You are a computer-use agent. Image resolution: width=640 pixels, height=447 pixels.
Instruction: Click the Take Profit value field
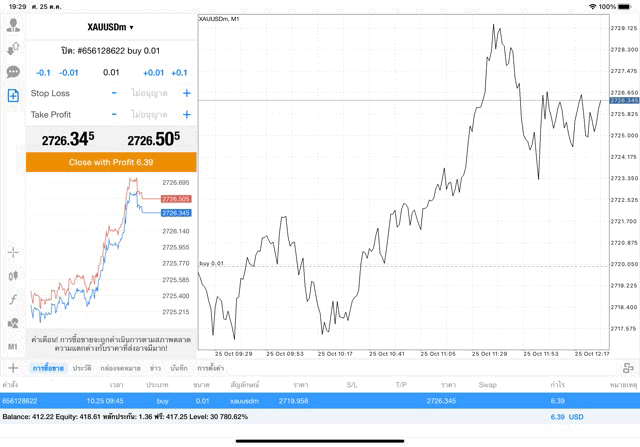click(x=150, y=115)
